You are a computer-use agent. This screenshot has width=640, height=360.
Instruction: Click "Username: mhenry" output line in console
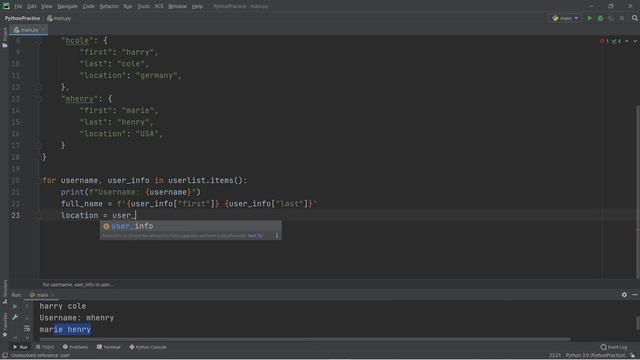click(x=77, y=318)
